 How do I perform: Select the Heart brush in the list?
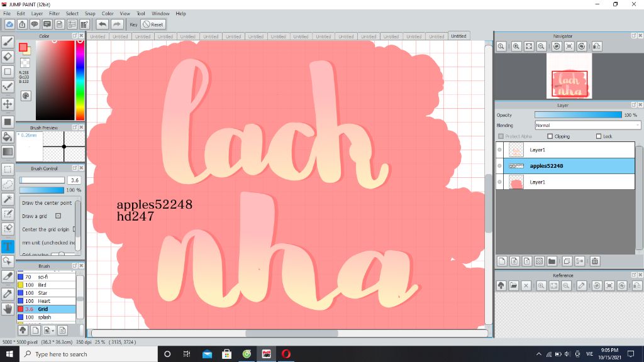click(x=46, y=301)
